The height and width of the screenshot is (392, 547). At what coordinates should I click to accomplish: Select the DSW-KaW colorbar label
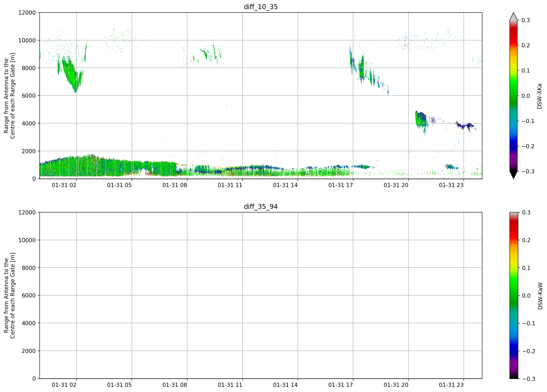(540, 296)
